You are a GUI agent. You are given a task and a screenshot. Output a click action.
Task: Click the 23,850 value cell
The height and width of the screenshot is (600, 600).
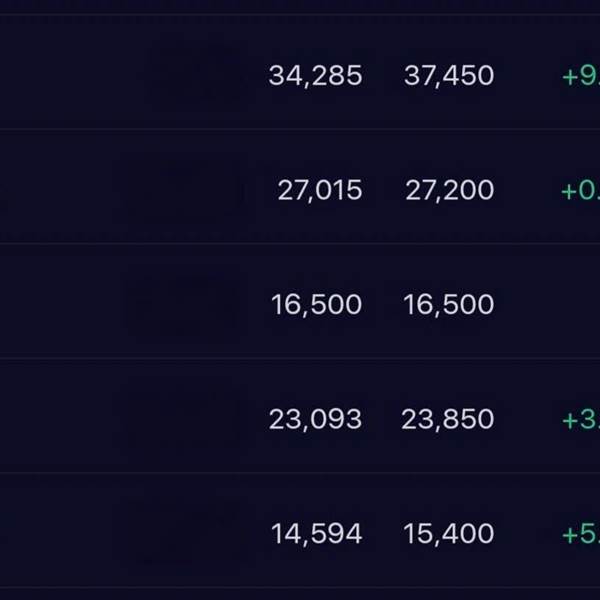tap(448, 419)
